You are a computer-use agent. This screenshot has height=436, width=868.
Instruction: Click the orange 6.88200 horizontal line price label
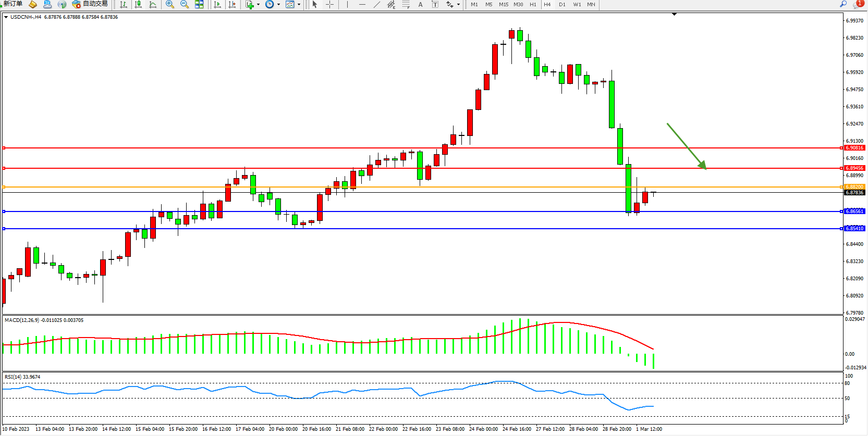tap(854, 187)
